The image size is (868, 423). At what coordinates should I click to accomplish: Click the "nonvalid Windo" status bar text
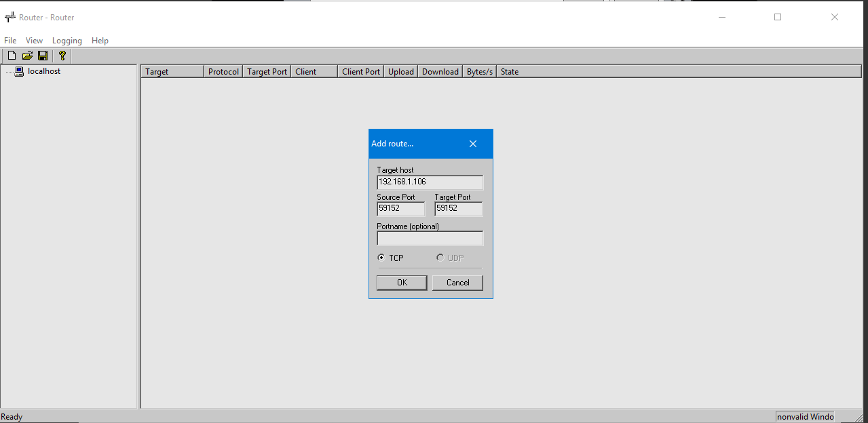pos(805,417)
